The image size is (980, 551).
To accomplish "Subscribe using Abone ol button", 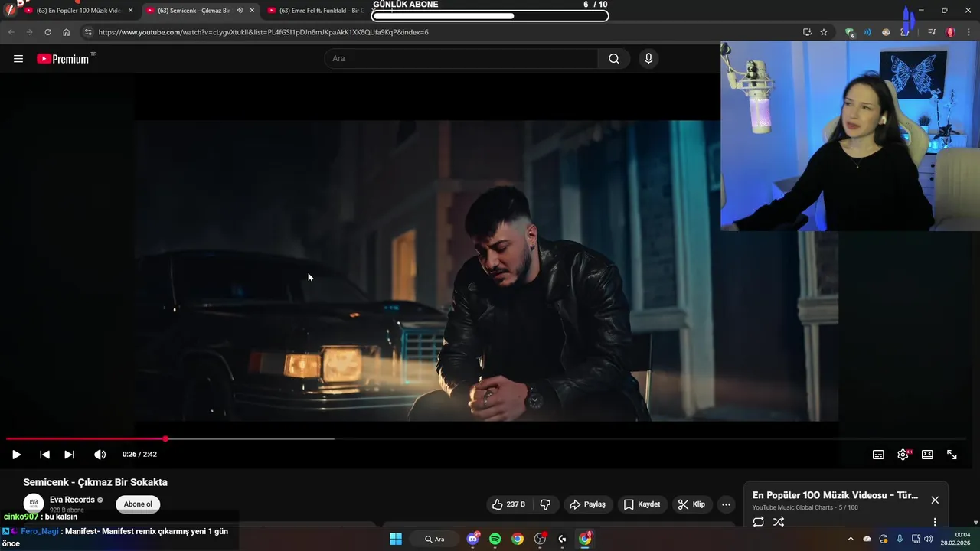I will point(138,504).
